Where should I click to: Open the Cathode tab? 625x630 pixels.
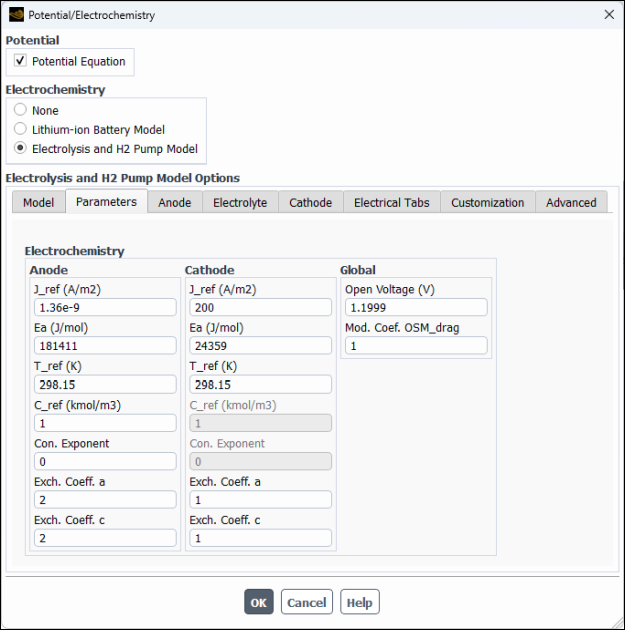(x=310, y=202)
